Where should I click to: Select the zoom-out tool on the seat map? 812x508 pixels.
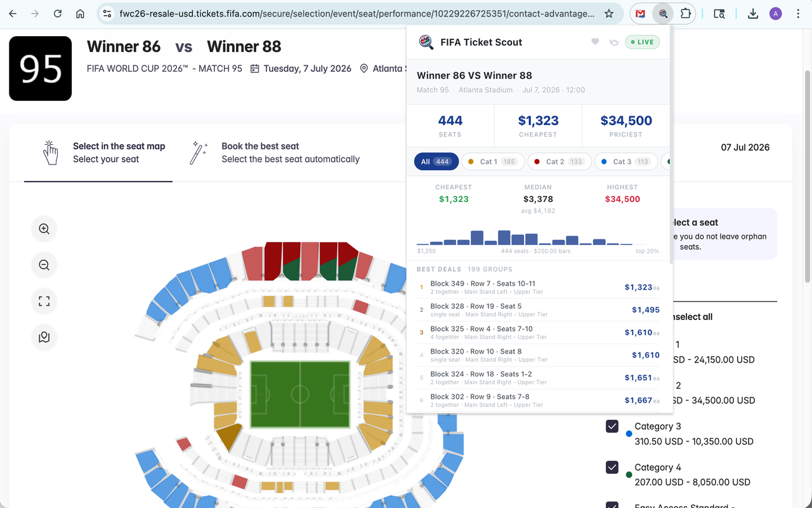pos(44,265)
